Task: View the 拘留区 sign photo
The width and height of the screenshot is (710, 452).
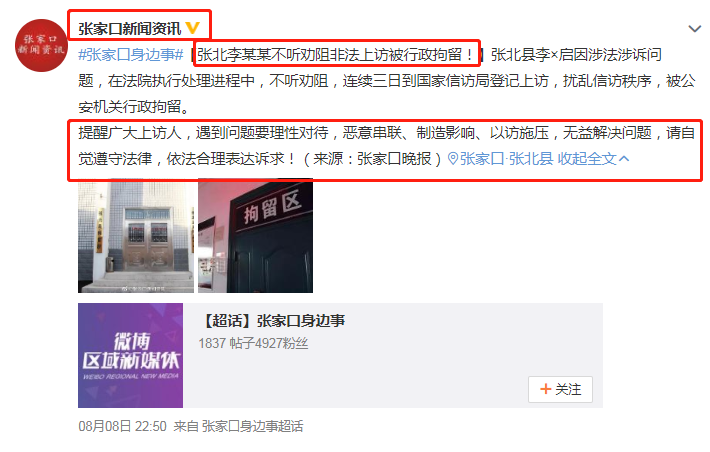Action: tap(255, 236)
